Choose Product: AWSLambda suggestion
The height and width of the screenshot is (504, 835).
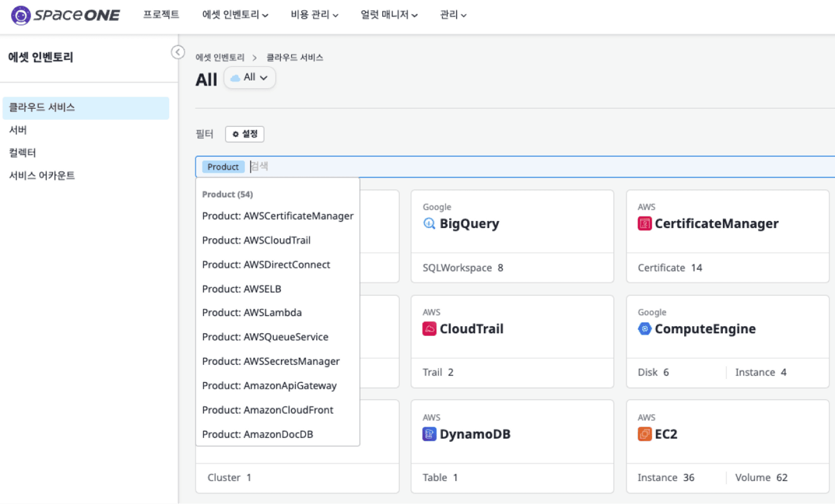[x=278, y=312]
